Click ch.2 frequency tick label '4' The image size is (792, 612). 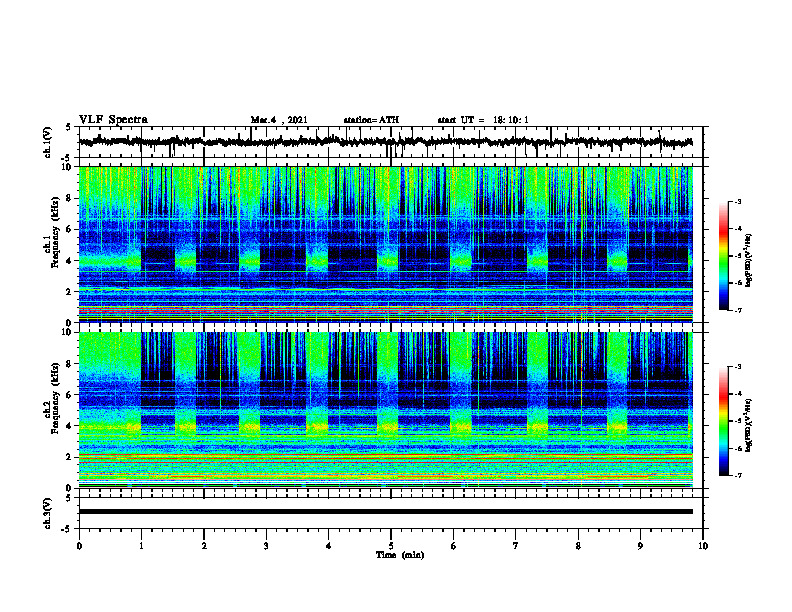70,427
